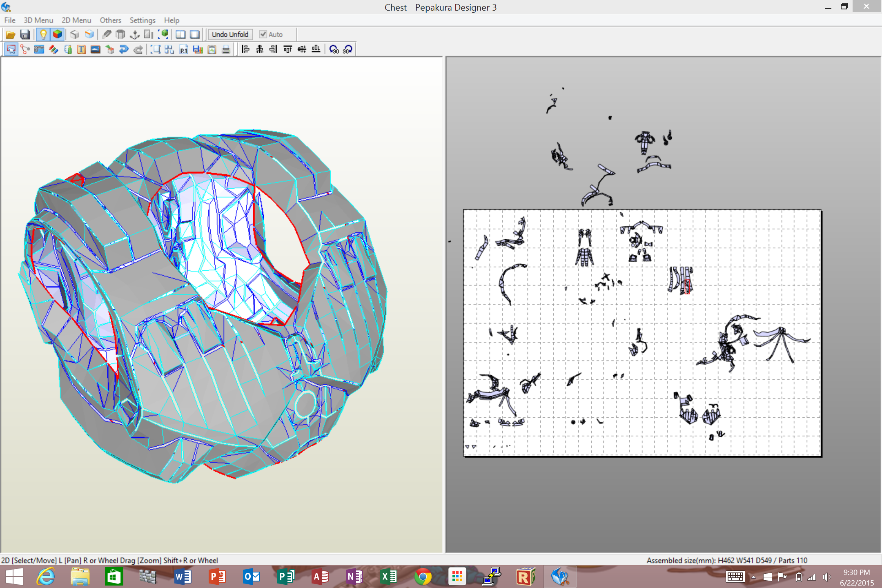Click the clipboard copy image icon
This screenshot has width=882, height=588.
(x=212, y=49)
